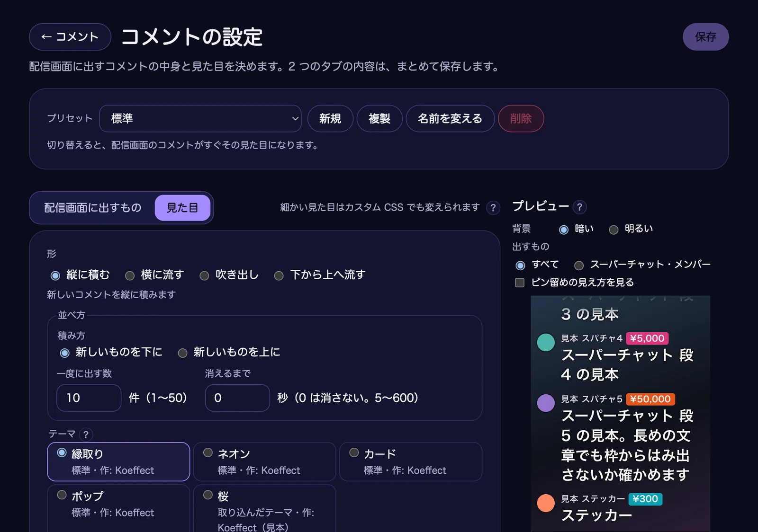This screenshot has width=758, height=532.
Task: Switch to the 配信画面に出すもの tab
Action: click(x=93, y=208)
